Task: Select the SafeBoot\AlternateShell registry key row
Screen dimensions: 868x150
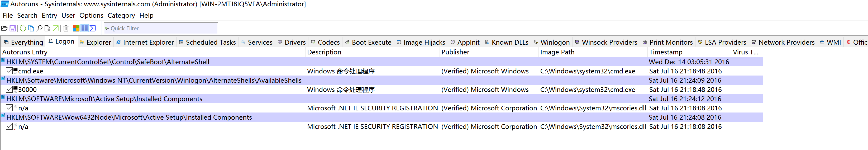Action: tap(108, 62)
